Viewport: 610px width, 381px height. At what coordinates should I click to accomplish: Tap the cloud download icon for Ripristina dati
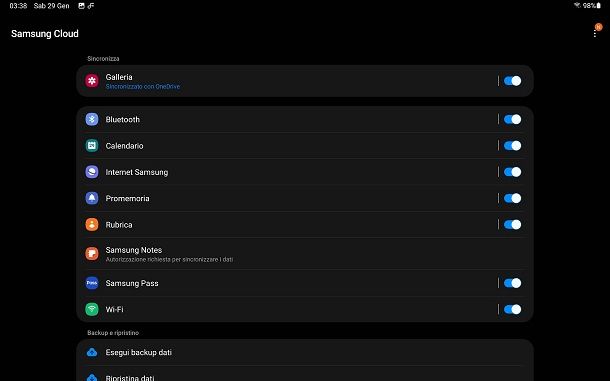click(92, 377)
